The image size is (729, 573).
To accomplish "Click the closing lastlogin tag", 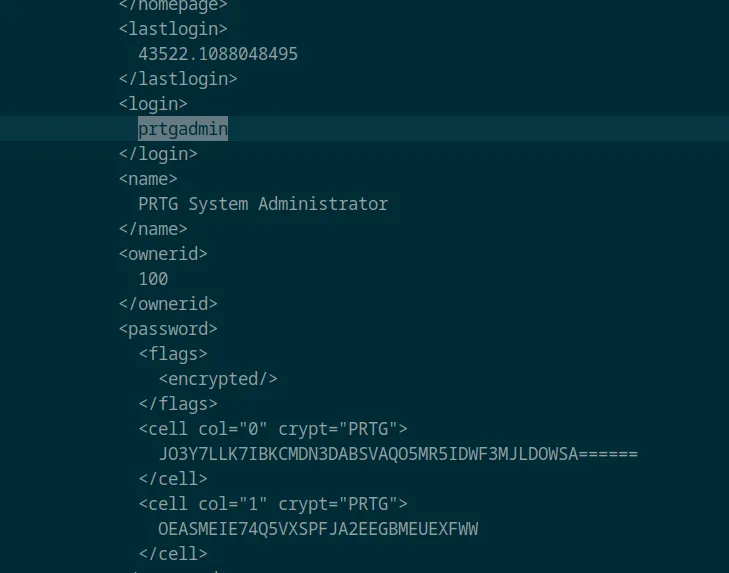I will [x=178, y=79].
